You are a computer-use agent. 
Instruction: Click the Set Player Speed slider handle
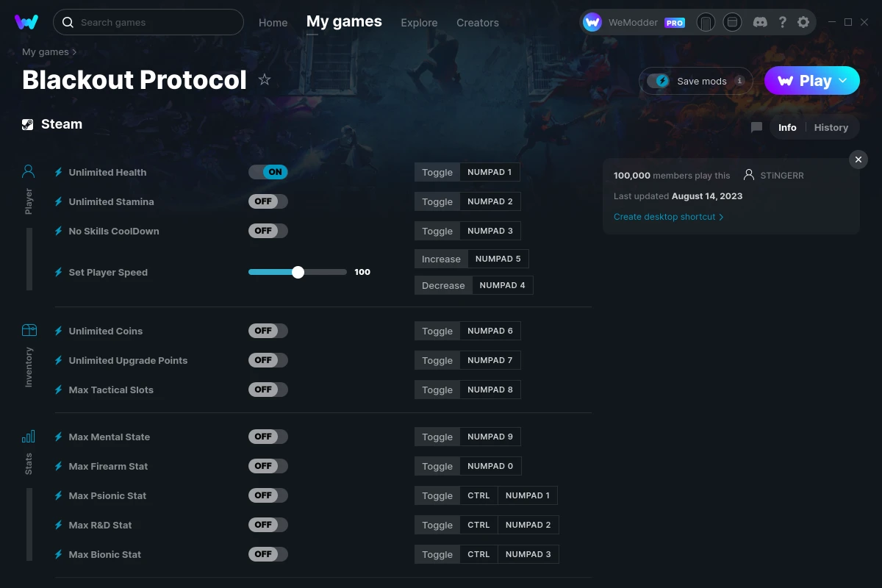298,272
